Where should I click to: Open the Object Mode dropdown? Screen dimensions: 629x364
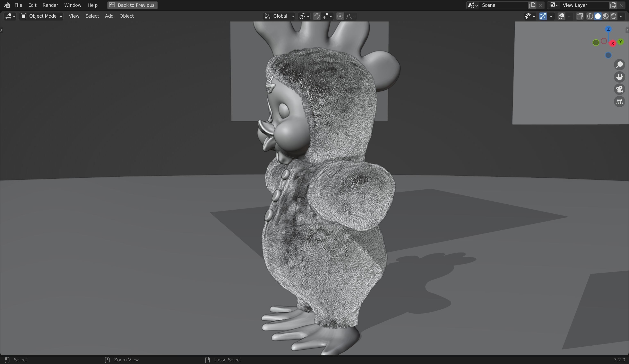pos(41,16)
